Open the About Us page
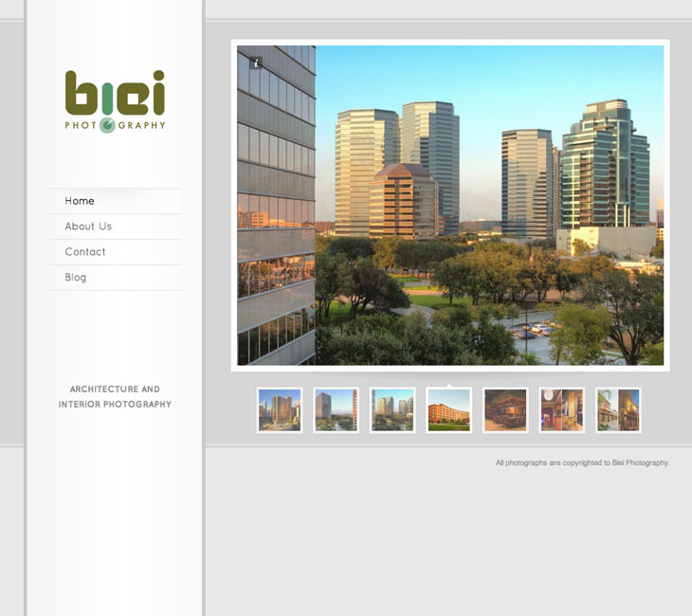 pyautogui.click(x=115, y=226)
